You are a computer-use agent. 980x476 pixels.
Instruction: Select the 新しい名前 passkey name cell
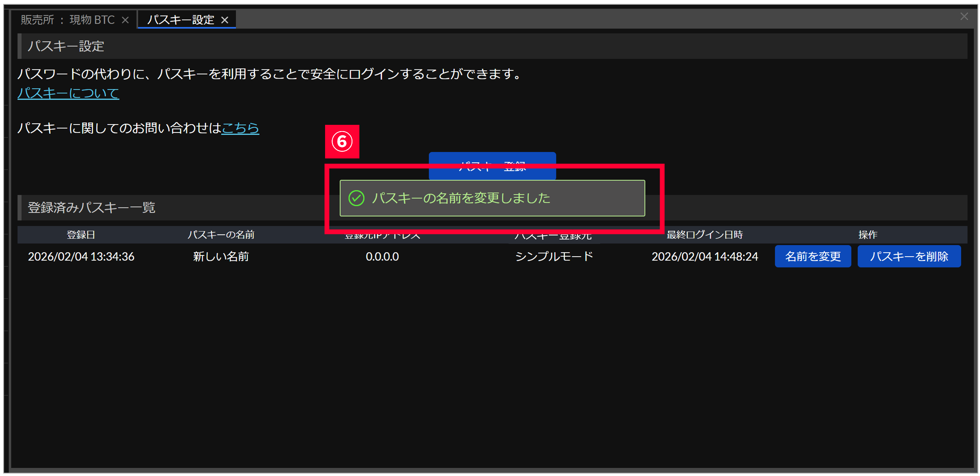(221, 257)
